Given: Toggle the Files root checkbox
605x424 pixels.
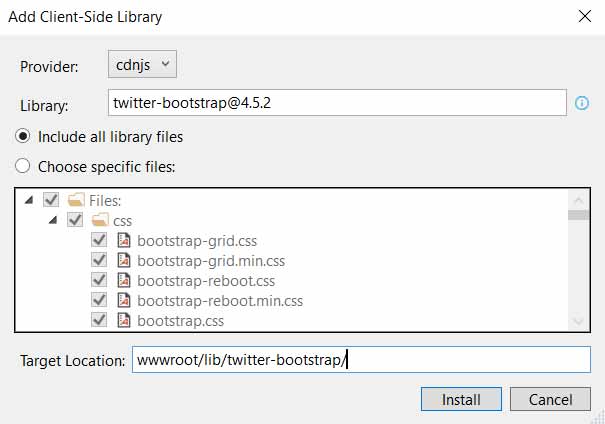Looking at the screenshot, I should point(51,200).
